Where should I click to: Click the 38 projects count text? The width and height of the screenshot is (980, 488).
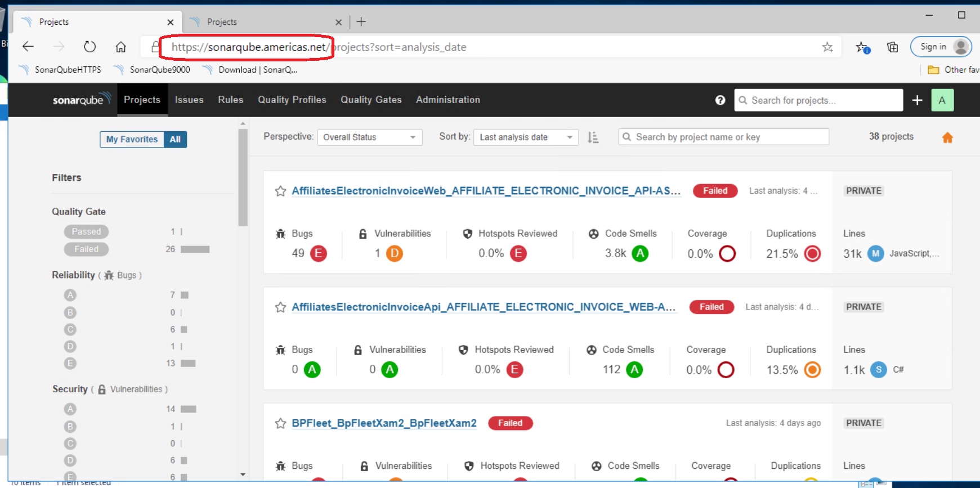[891, 136]
